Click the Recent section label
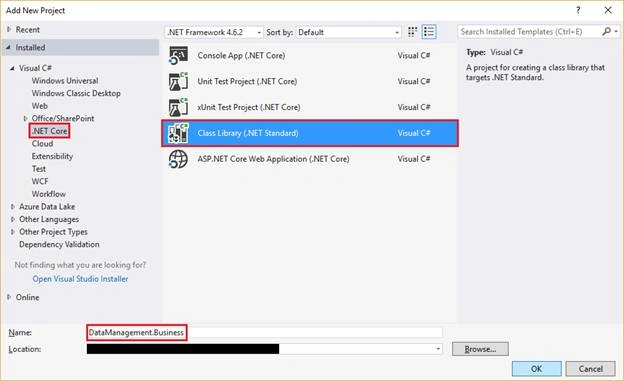This screenshot has width=624, height=381. pyautogui.click(x=27, y=29)
